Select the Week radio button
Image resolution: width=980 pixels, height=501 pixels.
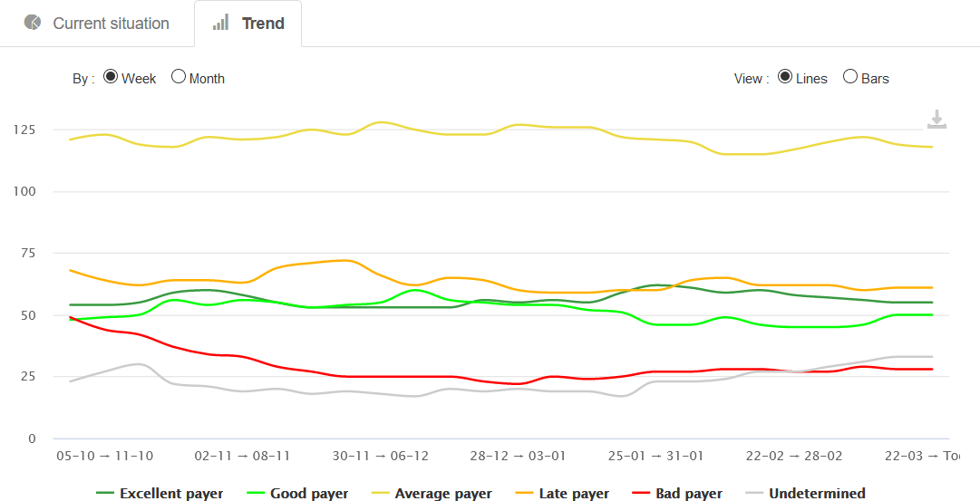tap(111, 77)
